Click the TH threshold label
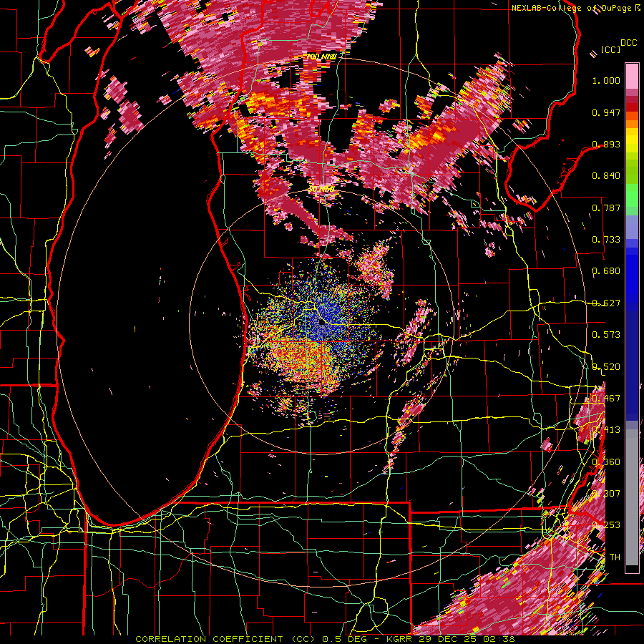The image size is (644, 644). [615, 557]
